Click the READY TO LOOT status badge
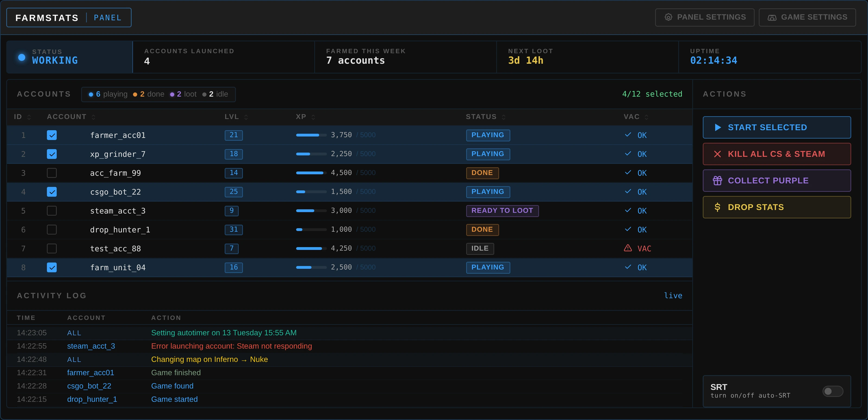Image resolution: width=868 pixels, height=420 pixels. 502,211
